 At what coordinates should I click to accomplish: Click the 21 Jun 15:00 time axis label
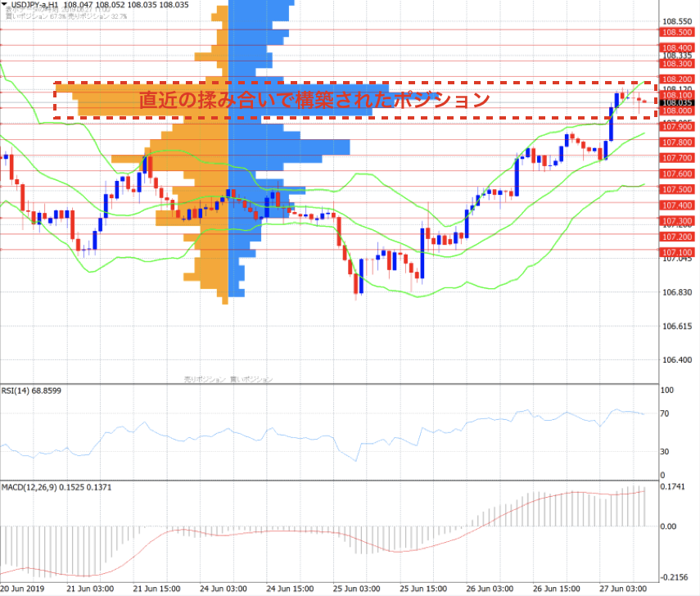pyautogui.click(x=156, y=589)
